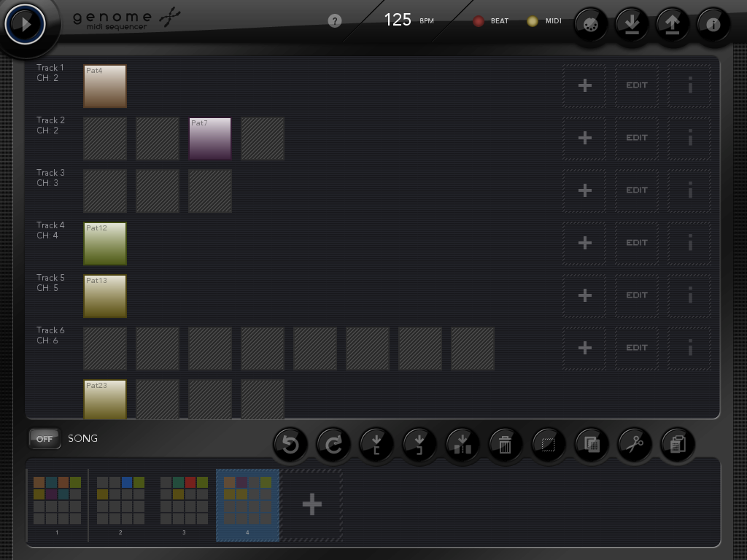This screenshot has width=747, height=560.
Task: Open Track 5 info button
Action: coord(690,296)
